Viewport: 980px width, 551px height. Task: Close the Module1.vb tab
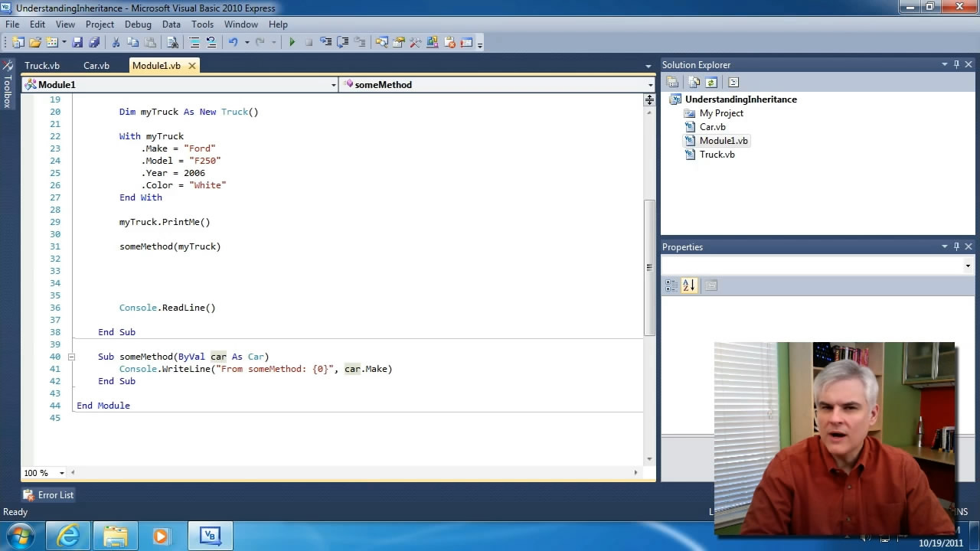[192, 66]
